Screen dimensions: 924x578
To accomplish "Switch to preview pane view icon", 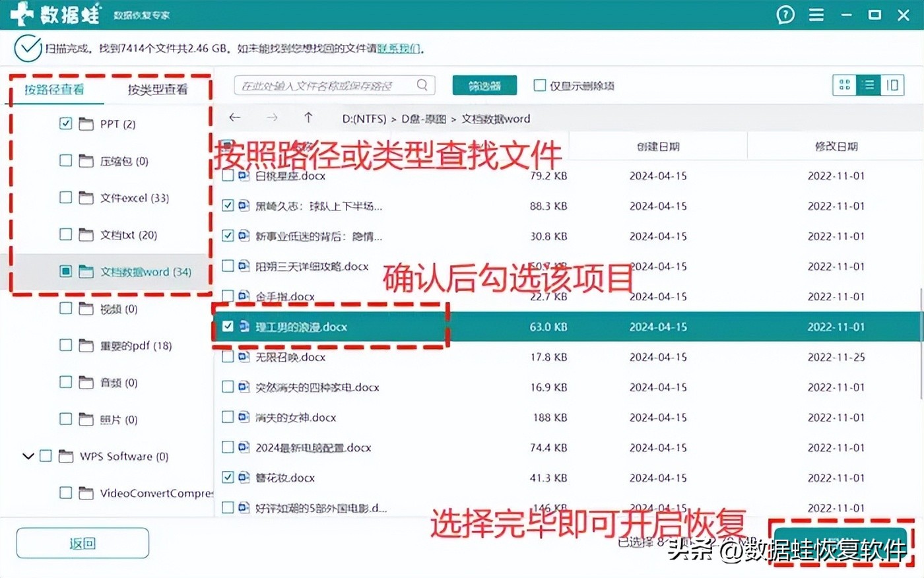I will click(x=892, y=84).
